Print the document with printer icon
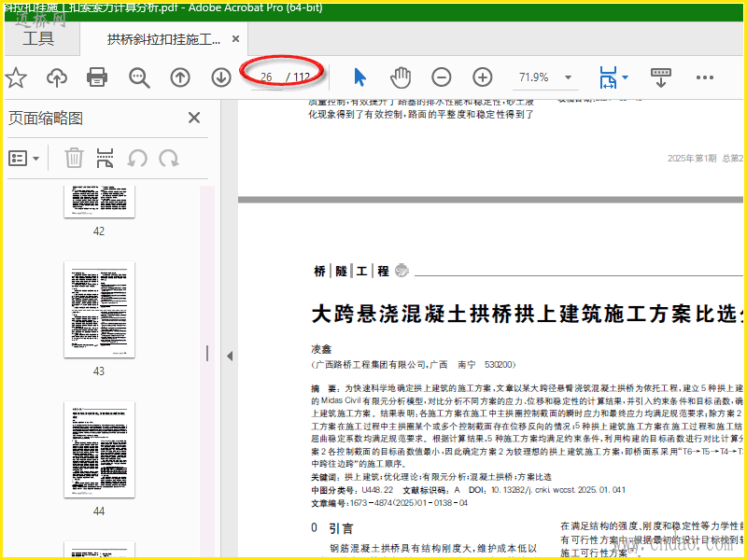The width and height of the screenshot is (747, 560). [x=97, y=77]
